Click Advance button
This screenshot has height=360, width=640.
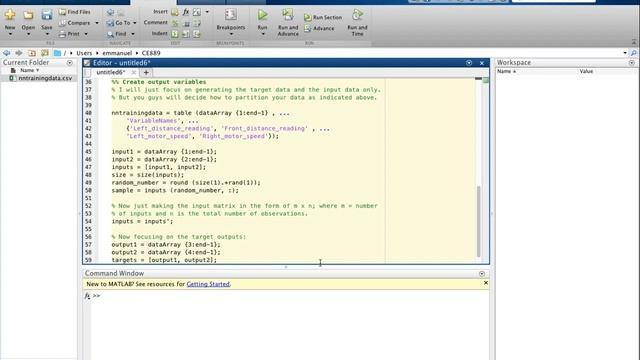[x=320, y=29]
